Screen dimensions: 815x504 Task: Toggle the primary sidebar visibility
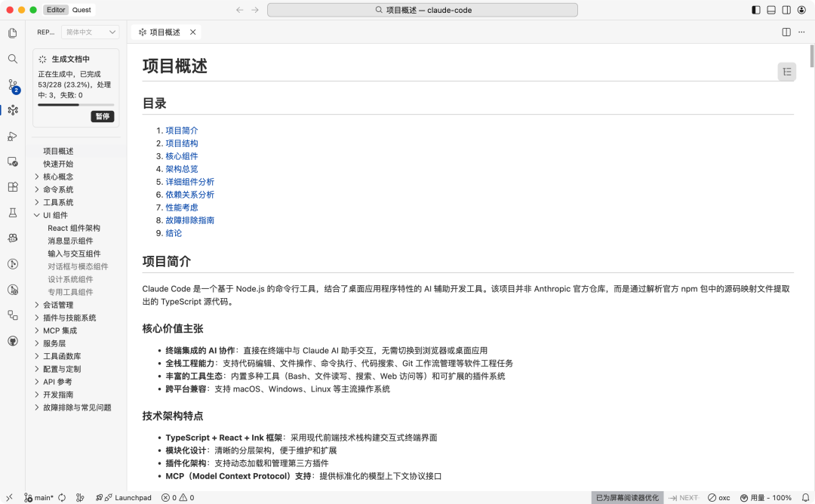[755, 10]
